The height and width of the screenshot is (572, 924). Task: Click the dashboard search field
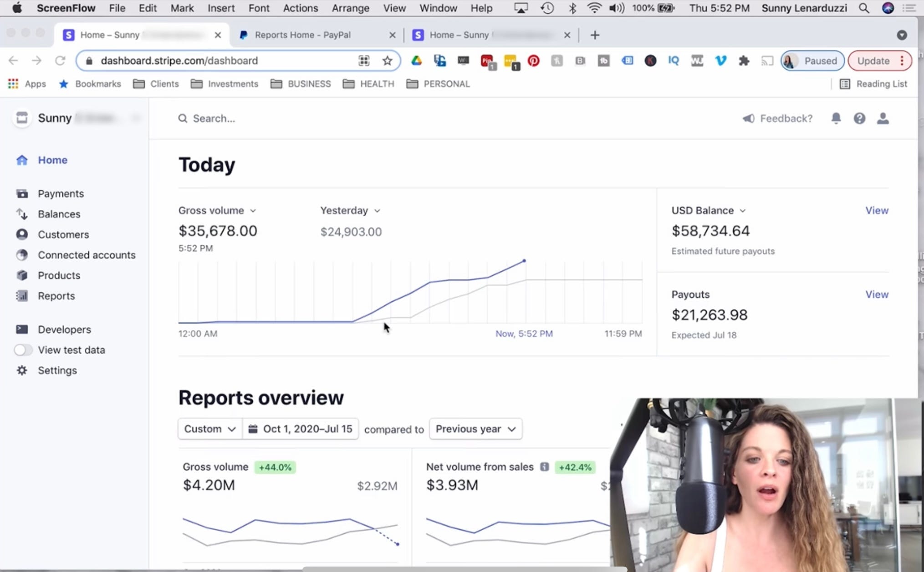click(214, 118)
